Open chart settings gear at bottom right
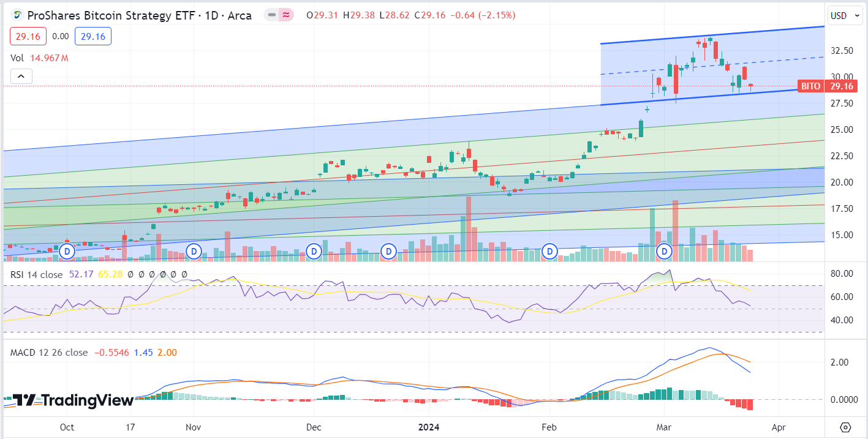The width and height of the screenshot is (868, 439). click(846, 427)
